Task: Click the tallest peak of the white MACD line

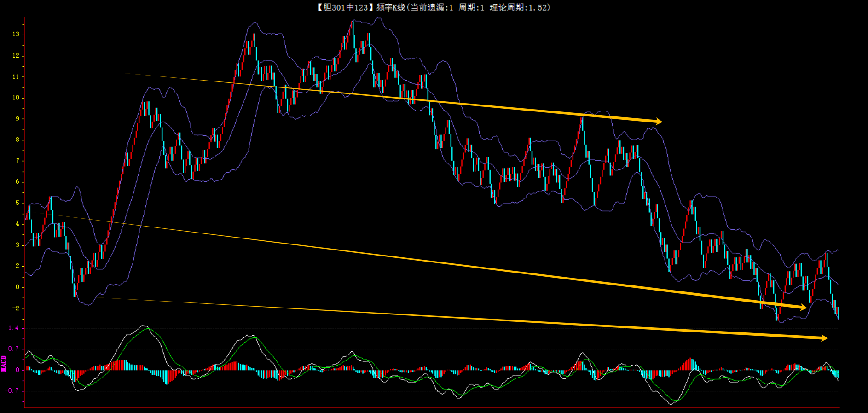Action: [x=144, y=326]
